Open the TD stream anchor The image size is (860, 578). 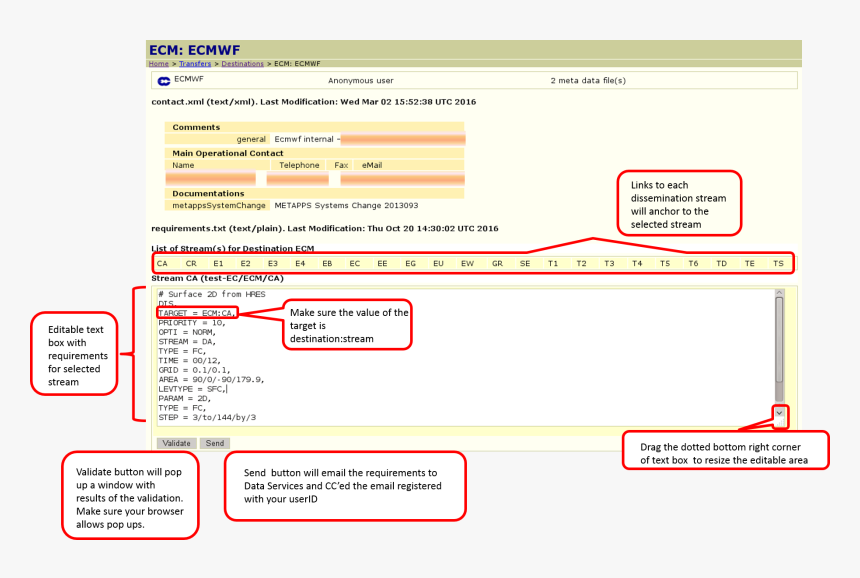pyautogui.click(x=721, y=263)
